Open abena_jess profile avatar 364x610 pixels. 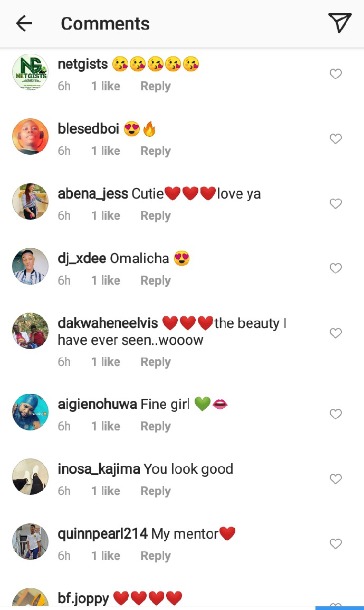point(30,202)
